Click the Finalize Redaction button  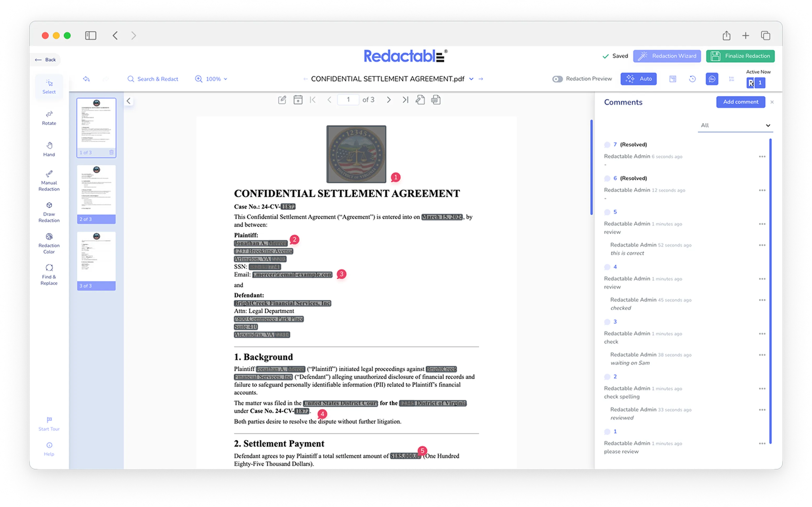coord(740,56)
